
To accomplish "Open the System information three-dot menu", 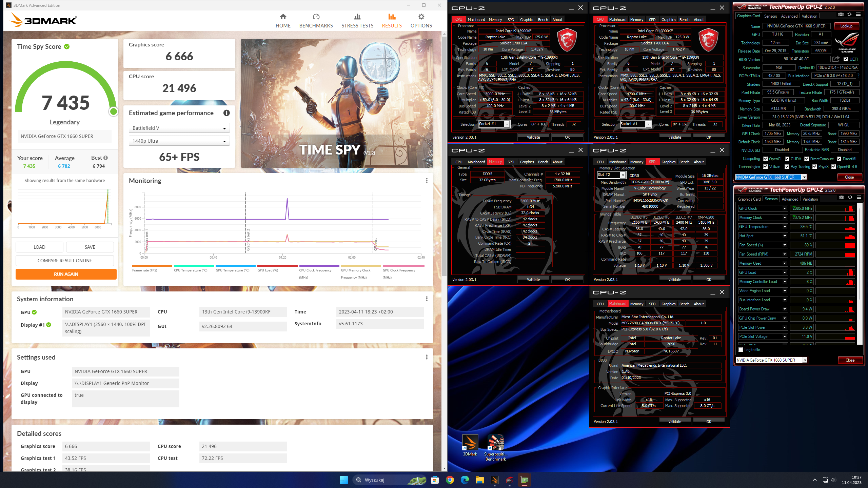I will click(427, 299).
